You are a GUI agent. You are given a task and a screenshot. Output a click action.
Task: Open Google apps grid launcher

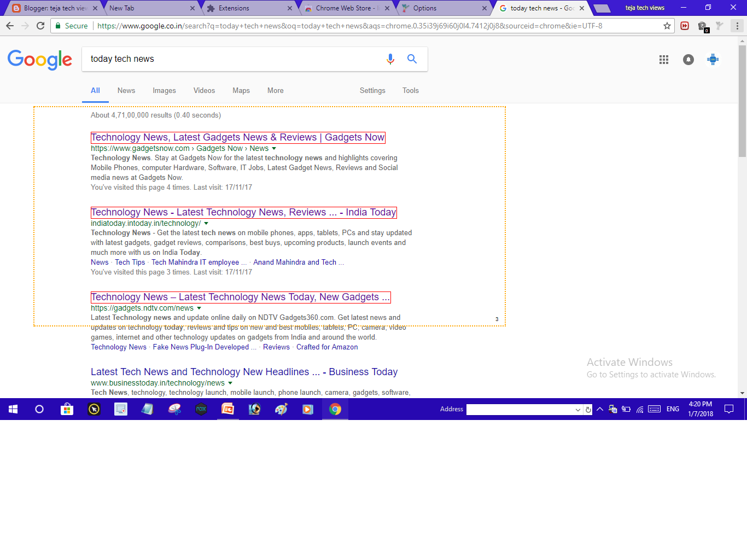click(x=663, y=59)
